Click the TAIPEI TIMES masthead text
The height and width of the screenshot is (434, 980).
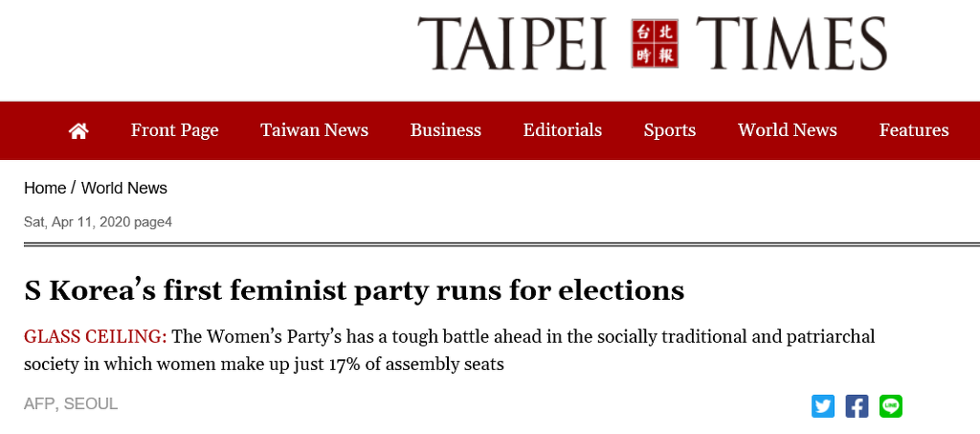(x=512, y=44)
